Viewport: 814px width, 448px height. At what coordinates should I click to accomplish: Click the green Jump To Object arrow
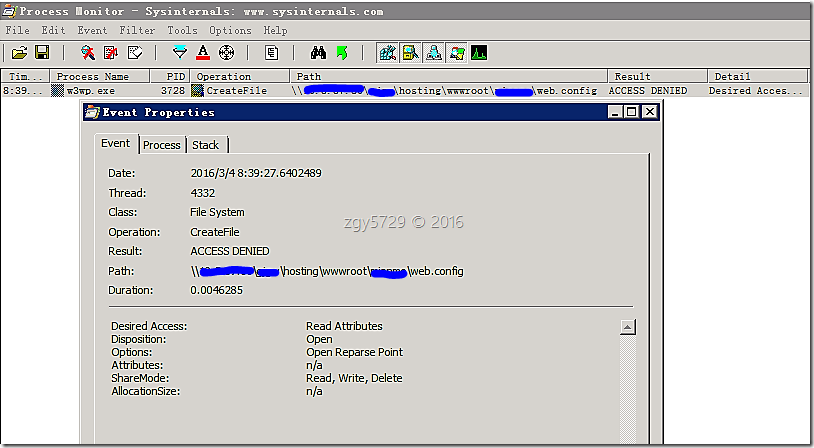click(342, 52)
